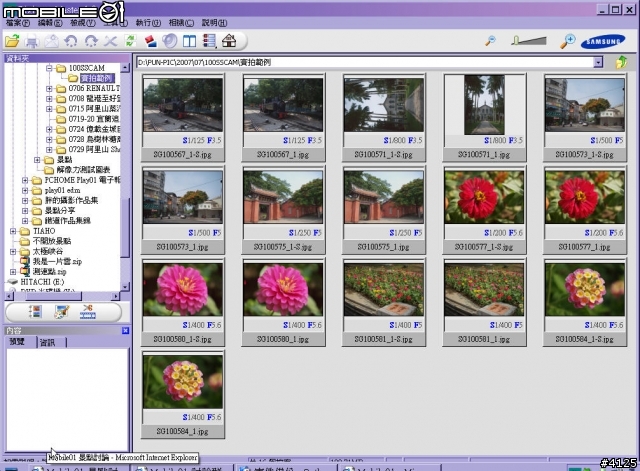Click the photo viewer mode icon under folder tree
The width and height of the screenshot is (640, 471).
pyautogui.click(x=35, y=313)
